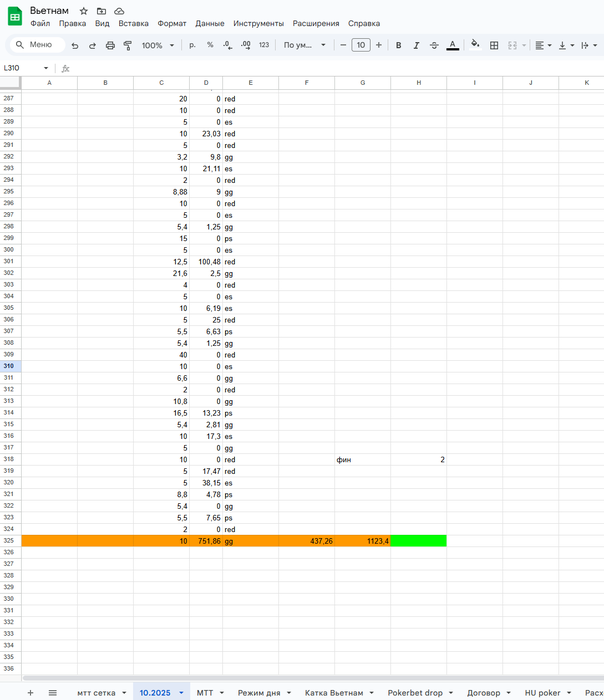Decrease decimal places
This screenshot has height=700, width=604.
[227, 45]
